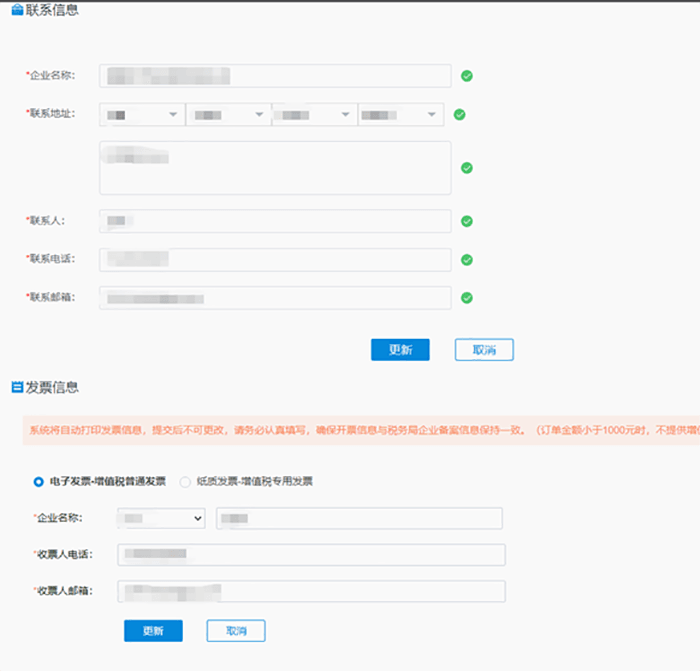Image resolution: width=700 pixels, height=671 pixels.
Task: Click the 发票信息 heading text
Action: 52,387
